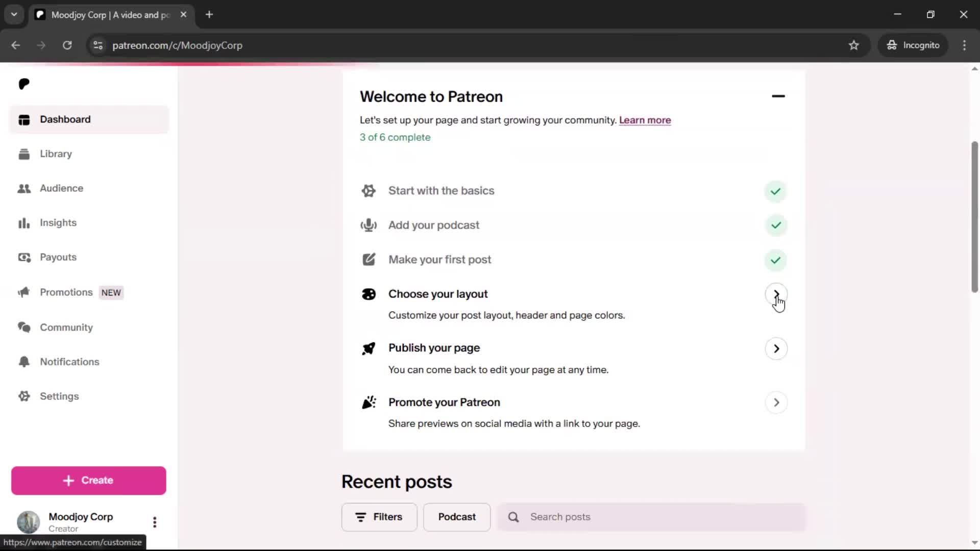This screenshot has width=980, height=551.
Task: Click the Moodjoy Corp avatar thumbnail
Action: pyautogui.click(x=28, y=522)
